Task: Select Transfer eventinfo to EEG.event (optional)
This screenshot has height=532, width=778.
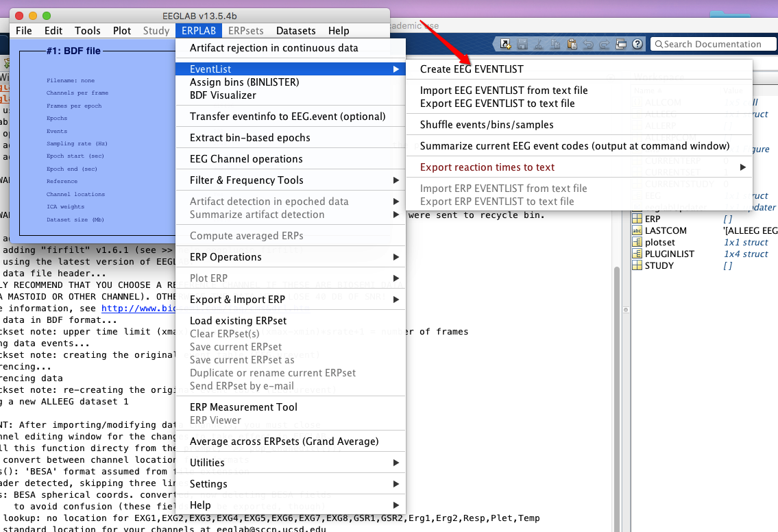Action: point(291,117)
